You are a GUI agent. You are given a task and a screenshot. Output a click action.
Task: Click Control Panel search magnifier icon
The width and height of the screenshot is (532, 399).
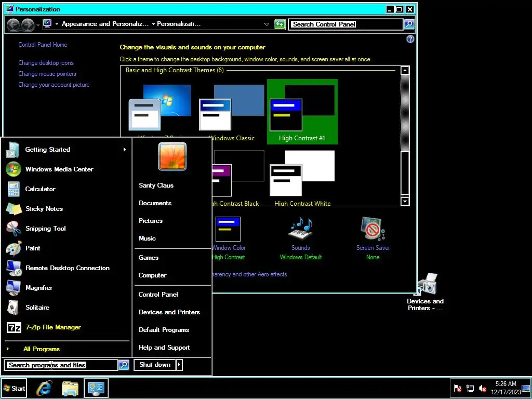click(x=409, y=24)
